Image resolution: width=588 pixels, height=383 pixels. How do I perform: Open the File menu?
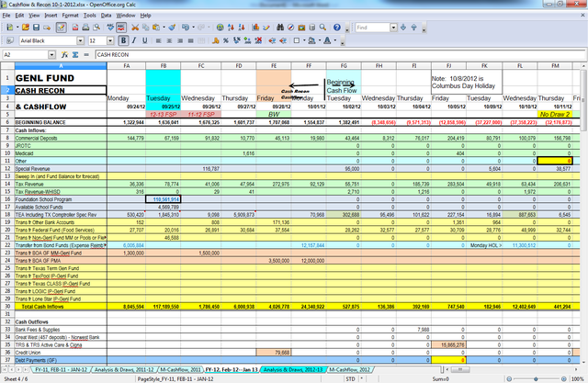6,16
